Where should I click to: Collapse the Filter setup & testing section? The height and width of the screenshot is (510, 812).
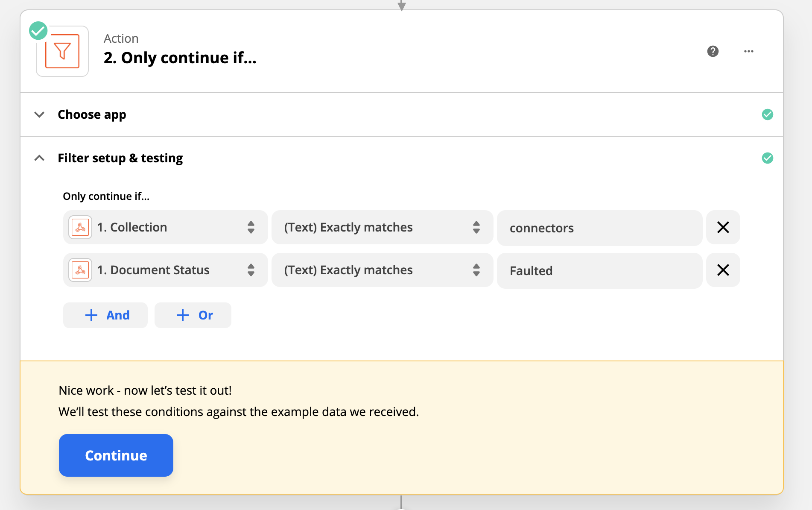[x=39, y=158]
